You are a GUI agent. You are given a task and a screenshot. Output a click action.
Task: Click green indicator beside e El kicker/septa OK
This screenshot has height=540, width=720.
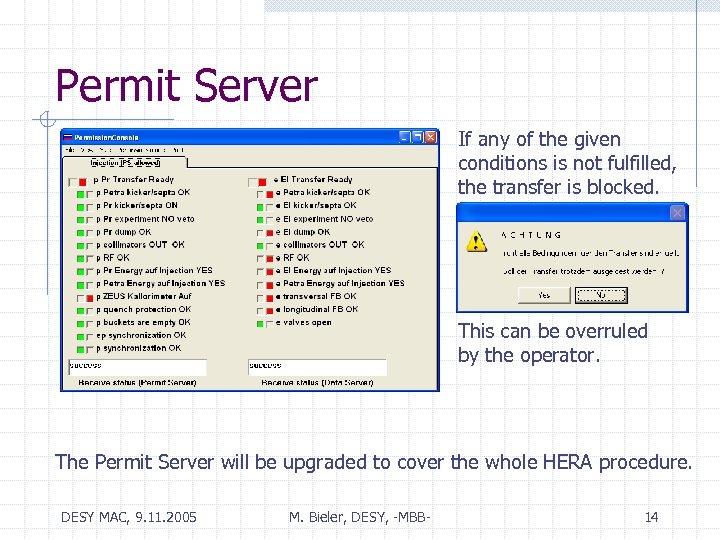260,208
